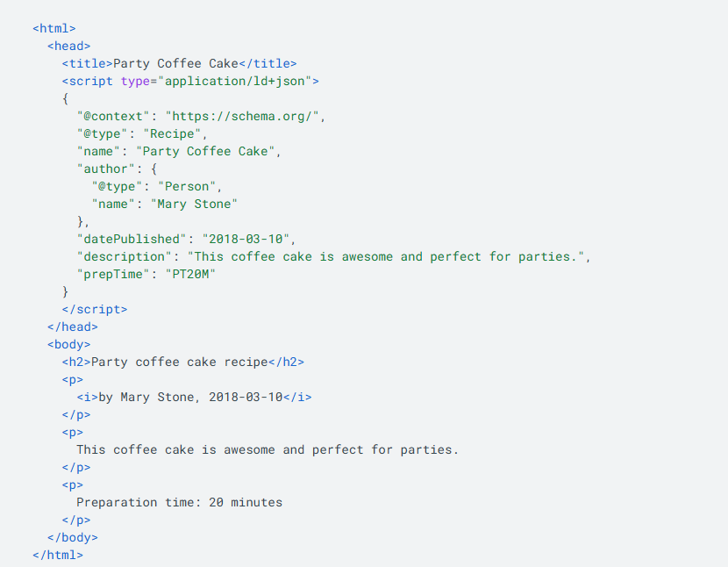This screenshot has height=567, width=728.
Task: Click the h2 heading Party coffee cake recipe
Action: point(180,362)
